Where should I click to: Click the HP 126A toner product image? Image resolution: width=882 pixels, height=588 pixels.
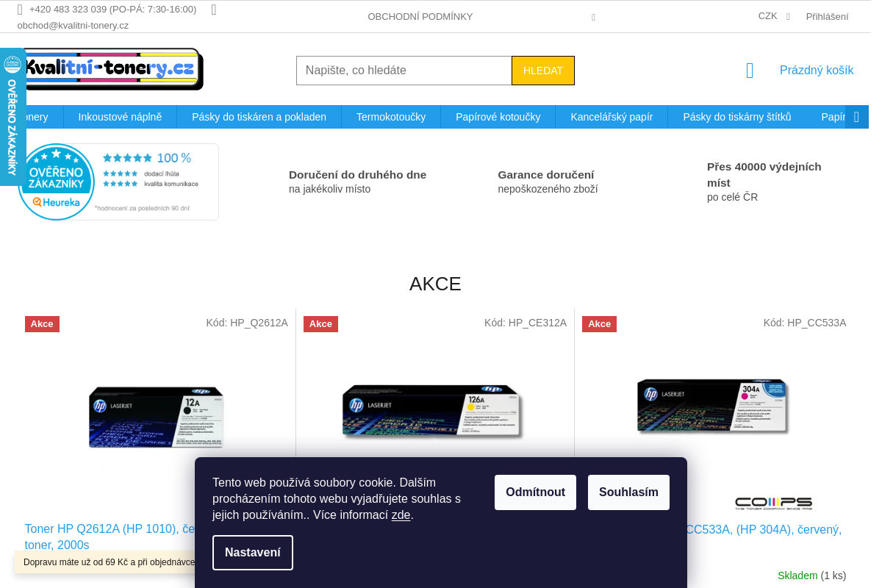tap(434, 411)
